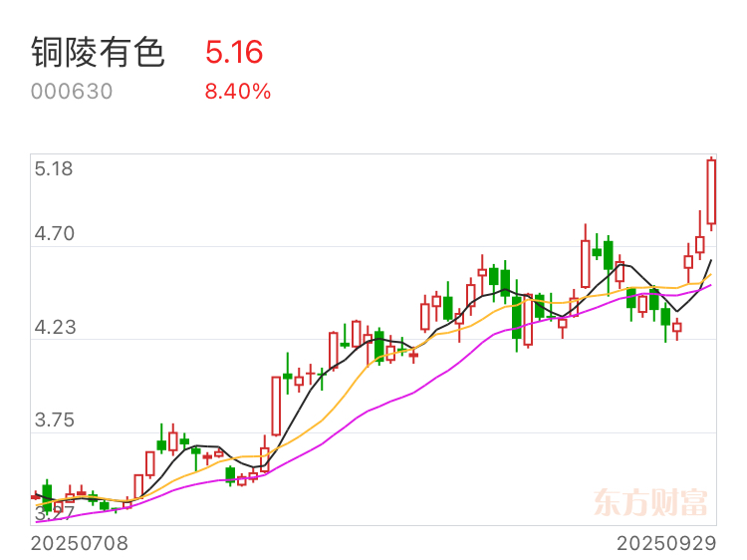Click the tall red candle rising past 3.75 gridline
This screenshot has width=747, height=560.
pos(276,407)
